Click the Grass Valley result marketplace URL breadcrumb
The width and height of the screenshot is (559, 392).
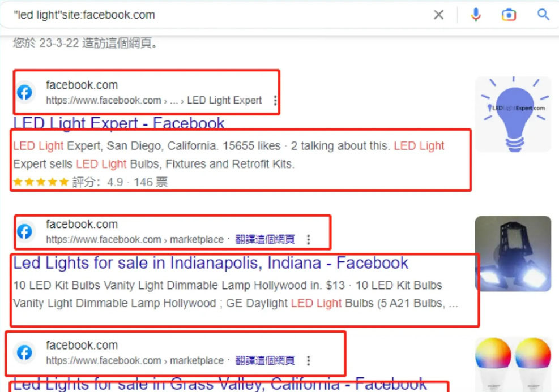[134, 361]
